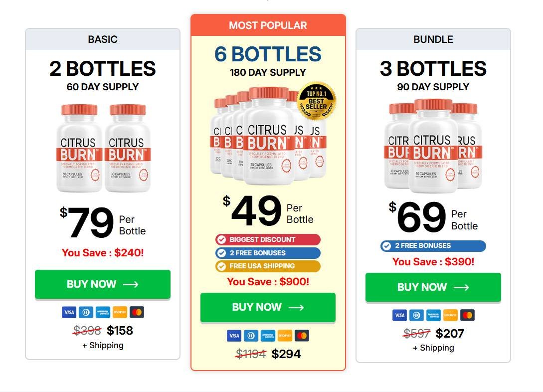543x392 pixels.
Task: Click the 3 bottles product image
Action: tap(433, 146)
